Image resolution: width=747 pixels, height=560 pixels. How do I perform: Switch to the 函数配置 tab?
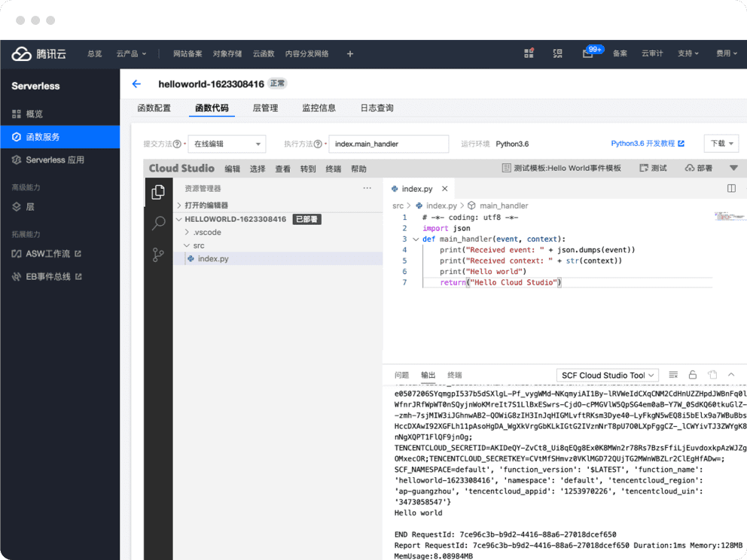click(154, 108)
